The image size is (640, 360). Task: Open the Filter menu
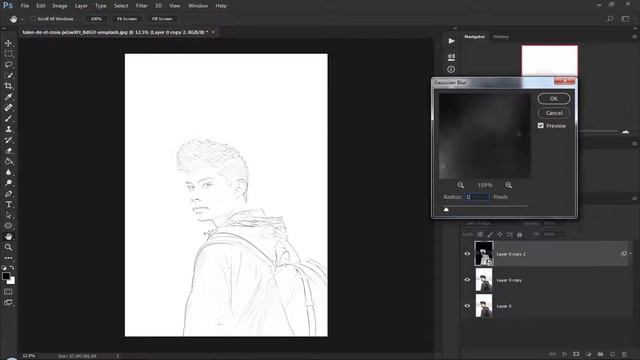point(142,6)
